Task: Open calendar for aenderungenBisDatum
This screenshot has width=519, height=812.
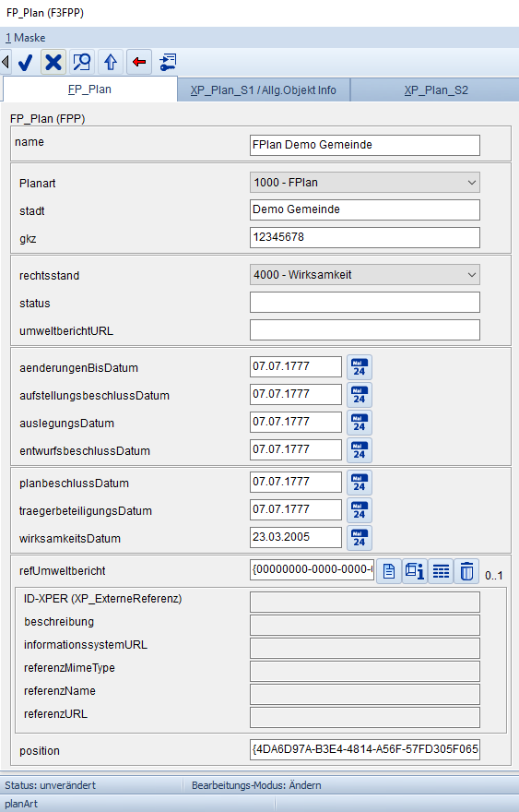Action: click(x=360, y=367)
